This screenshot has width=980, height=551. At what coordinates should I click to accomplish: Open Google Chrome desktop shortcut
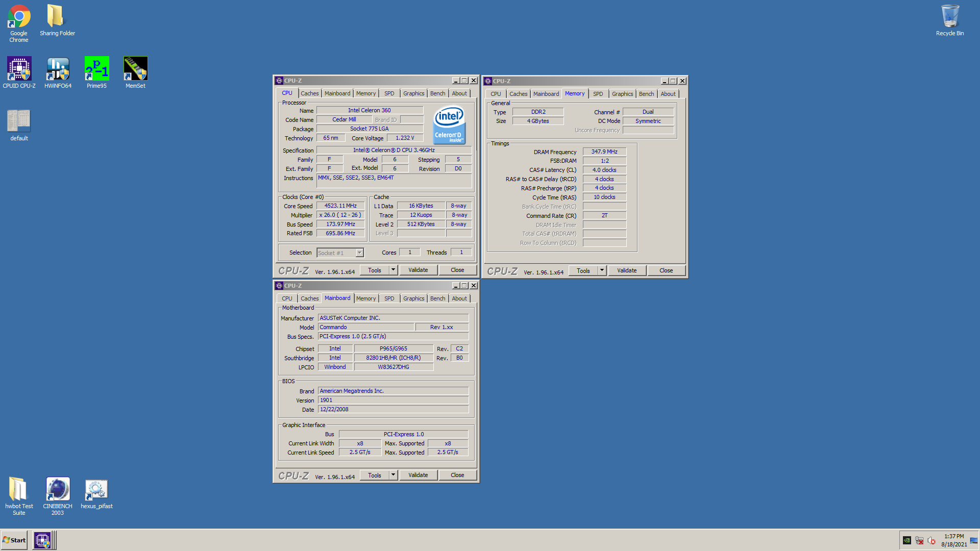[19, 23]
